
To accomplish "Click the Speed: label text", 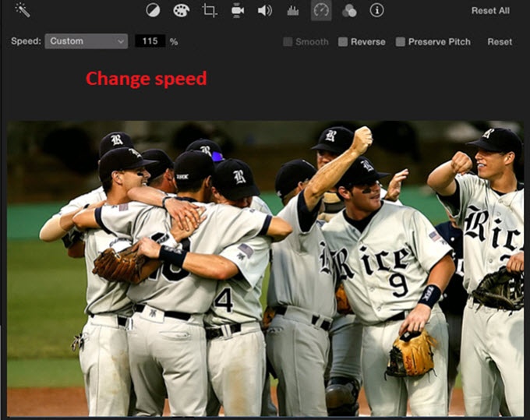I will coord(26,41).
